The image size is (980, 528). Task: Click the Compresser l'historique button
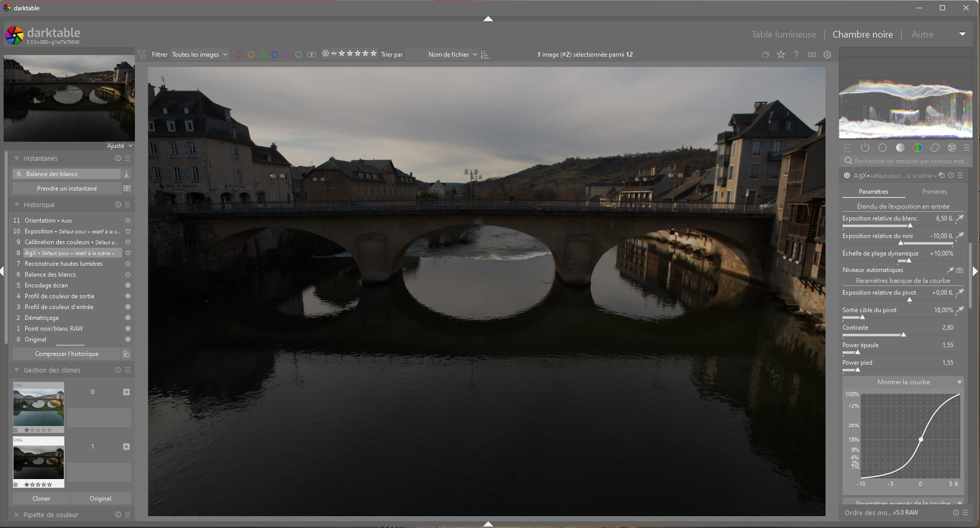point(66,354)
